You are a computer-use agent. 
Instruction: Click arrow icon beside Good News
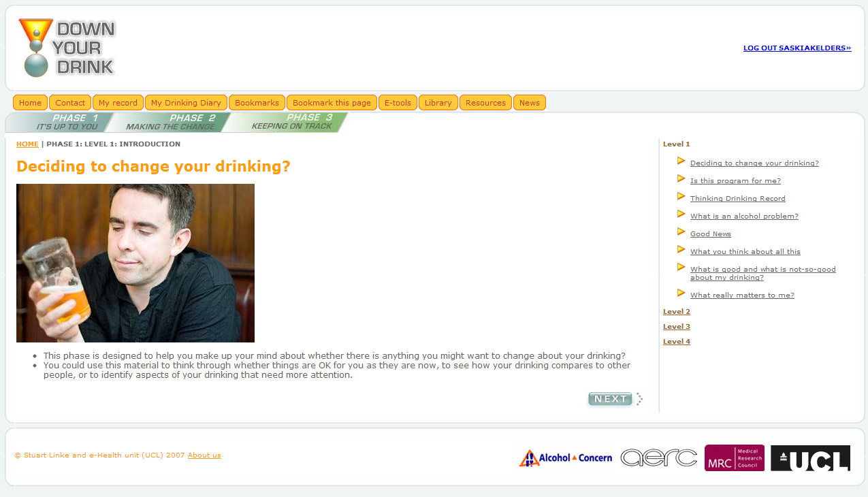click(x=681, y=232)
